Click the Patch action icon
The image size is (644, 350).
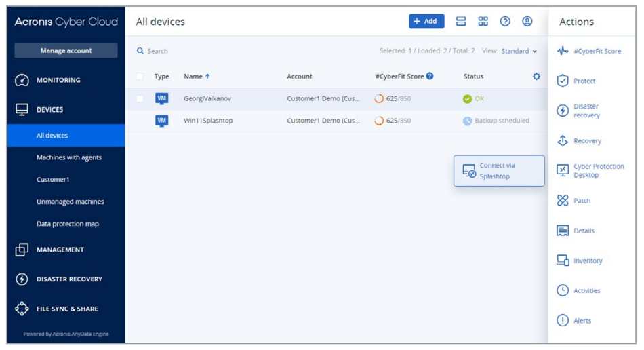click(562, 201)
